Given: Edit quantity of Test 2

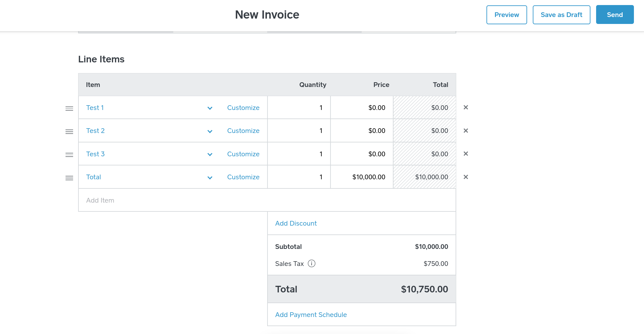Looking at the screenshot, I should click(299, 131).
